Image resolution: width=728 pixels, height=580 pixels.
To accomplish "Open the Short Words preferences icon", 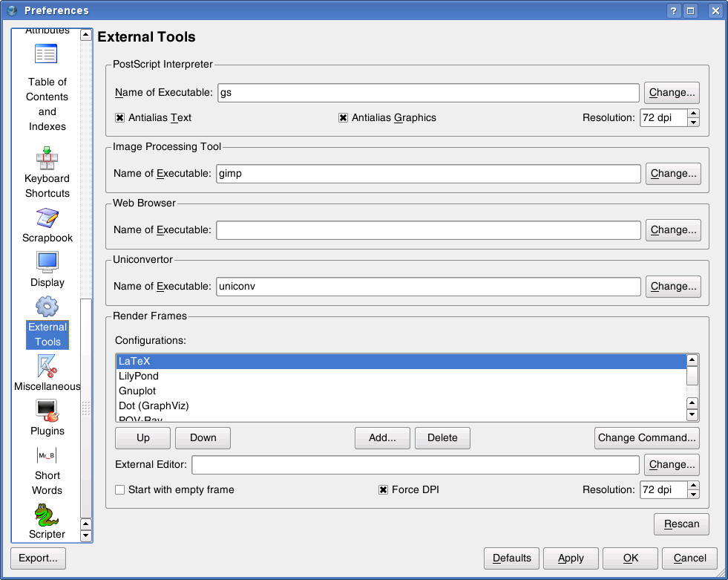I will pos(47,455).
